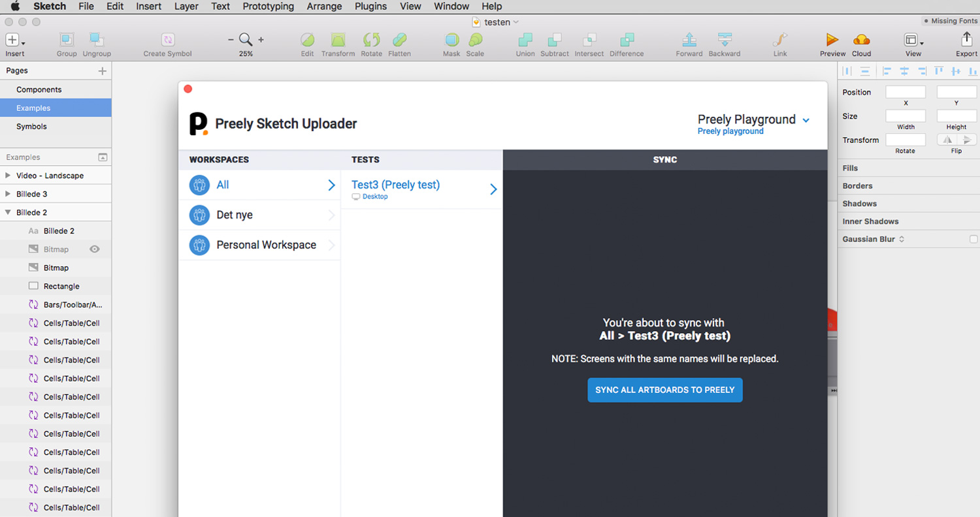The width and height of the screenshot is (980, 517).
Task: Expand the Billede 3 artboard
Action: coord(8,194)
